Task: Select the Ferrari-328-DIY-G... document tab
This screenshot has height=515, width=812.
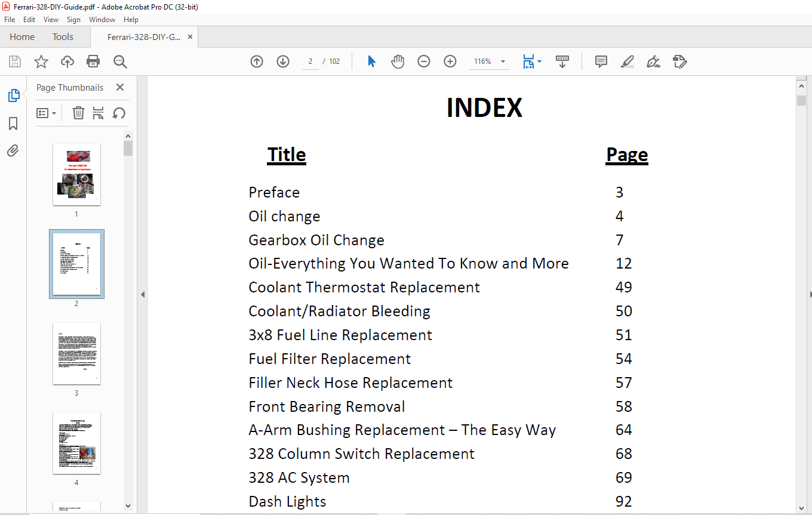Action: [x=144, y=37]
